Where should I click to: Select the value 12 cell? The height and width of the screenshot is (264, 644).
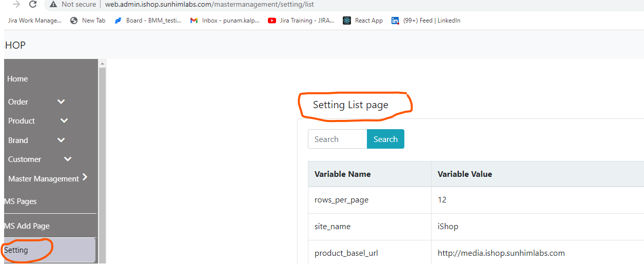[x=538, y=200]
